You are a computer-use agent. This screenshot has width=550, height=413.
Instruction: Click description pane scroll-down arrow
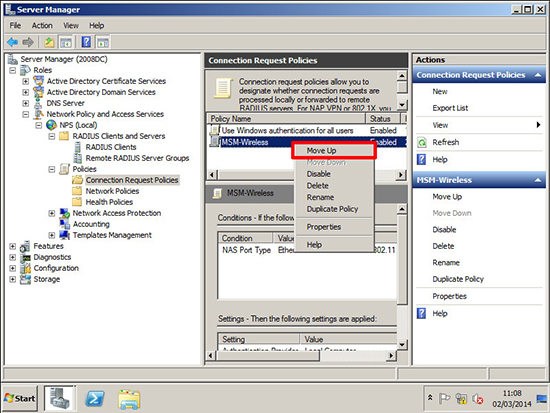click(x=402, y=105)
